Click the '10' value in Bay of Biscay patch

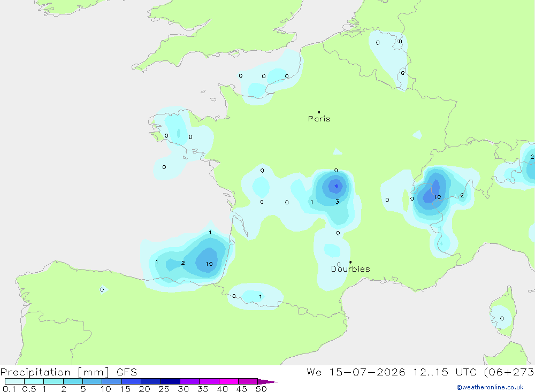[x=209, y=264]
